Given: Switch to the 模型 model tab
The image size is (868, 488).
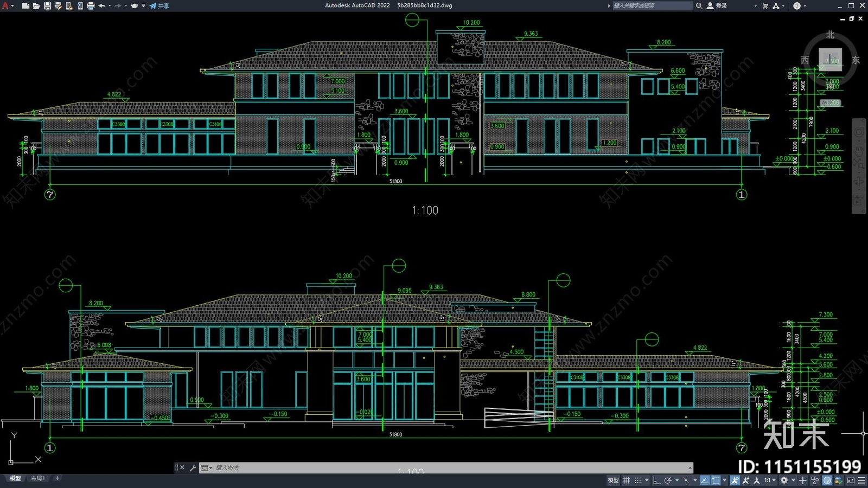Looking at the screenshot, I should coord(15,478).
